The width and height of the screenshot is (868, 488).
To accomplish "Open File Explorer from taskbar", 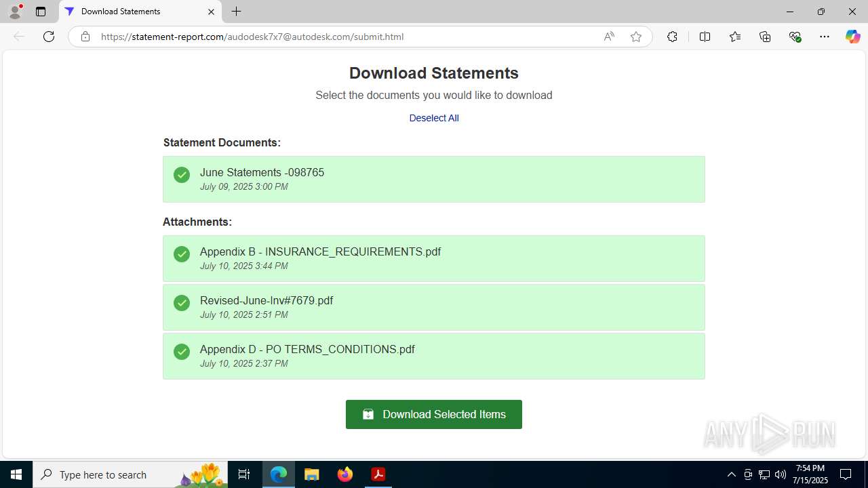I will click(x=312, y=474).
